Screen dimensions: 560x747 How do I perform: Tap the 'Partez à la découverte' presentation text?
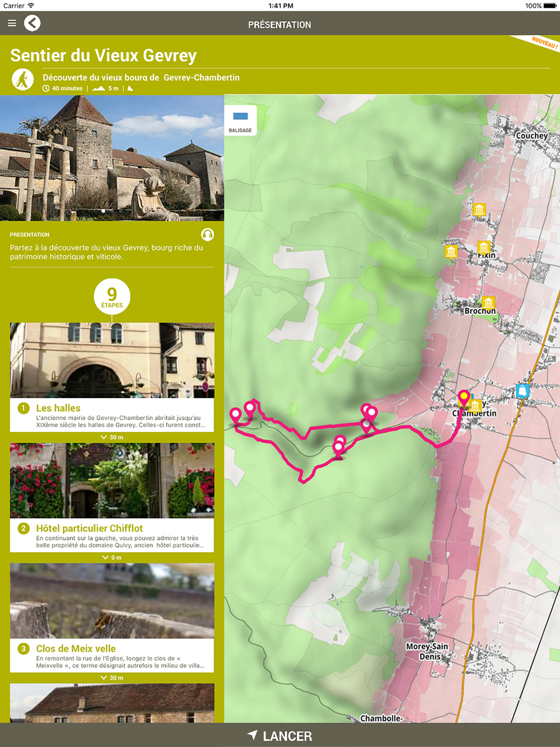[x=106, y=253]
